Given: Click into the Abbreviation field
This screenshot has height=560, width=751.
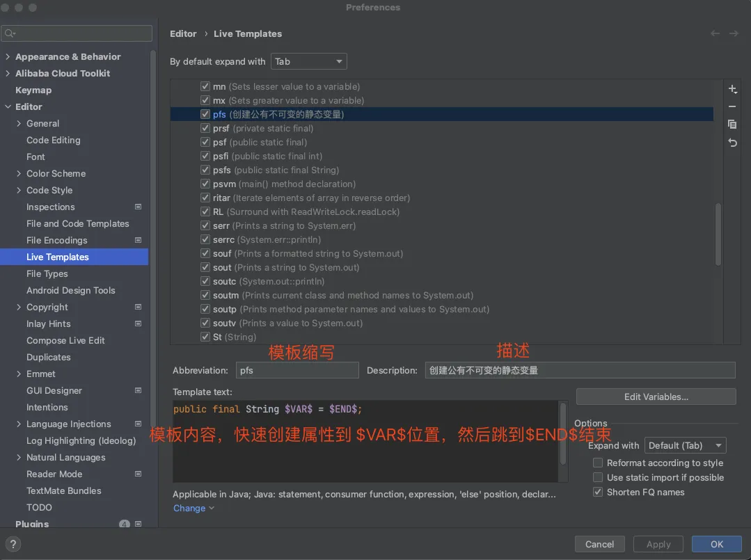Looking at the screenshot, I should click(297, 370).
